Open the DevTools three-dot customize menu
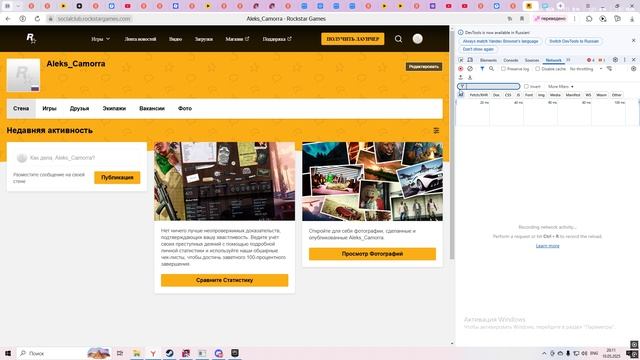The height and width of the screenshot is (360, 640). pyautogui.click(x=624, y=60)
